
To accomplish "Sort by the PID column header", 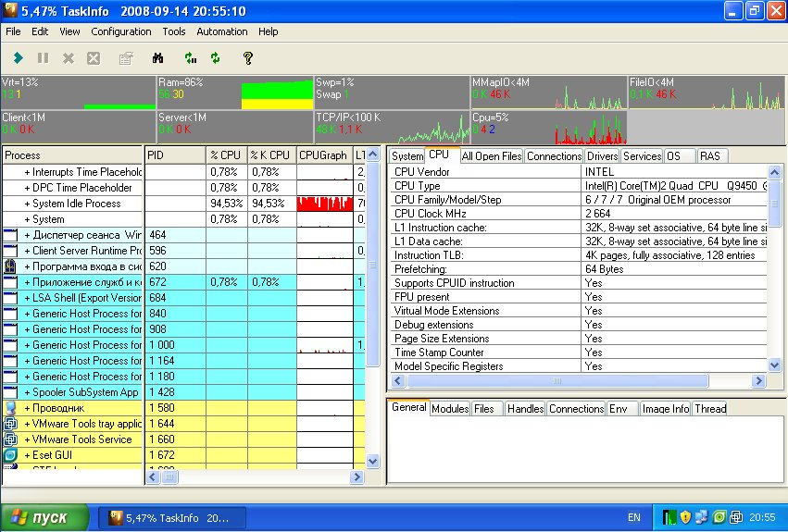I will [x=175, y=155].
